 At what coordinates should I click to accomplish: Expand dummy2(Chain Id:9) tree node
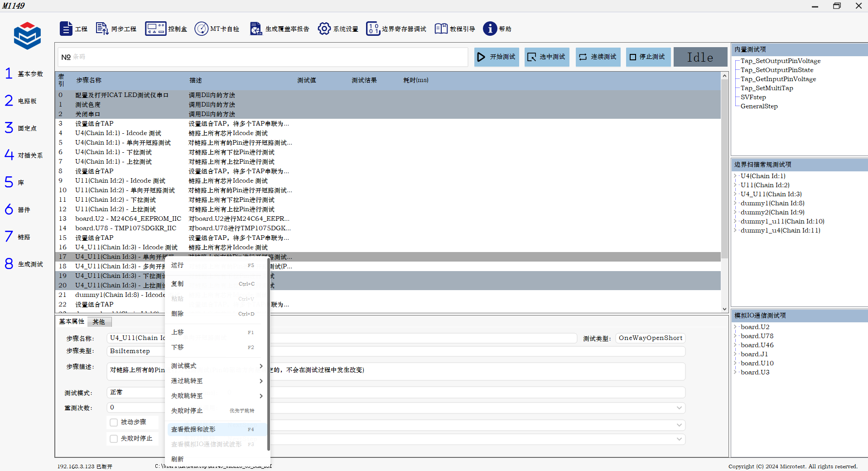click(x=735, y=212)
